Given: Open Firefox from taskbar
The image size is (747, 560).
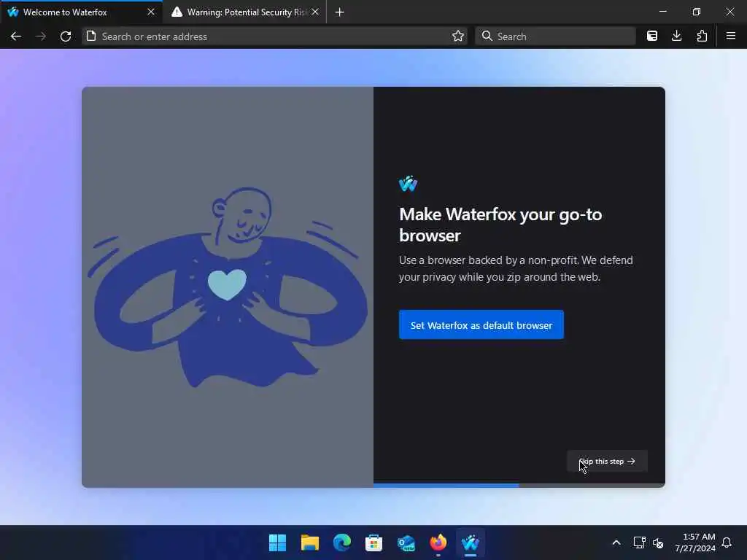Looking at the screenshot, I should 438,542.
